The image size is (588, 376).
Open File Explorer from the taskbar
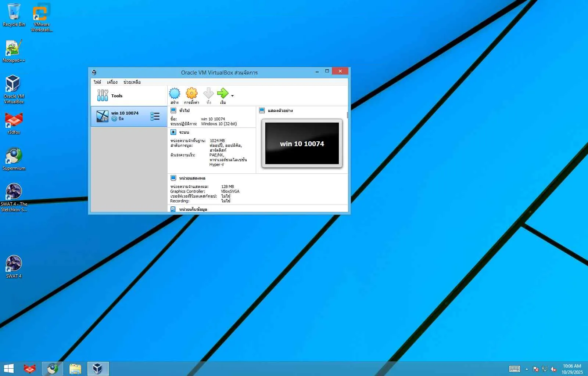75,369
